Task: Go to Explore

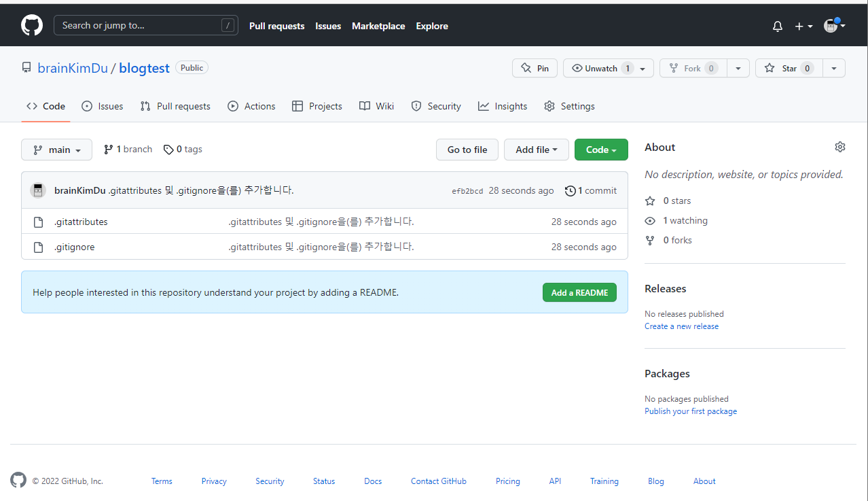Action: click(x=432, y=26)
